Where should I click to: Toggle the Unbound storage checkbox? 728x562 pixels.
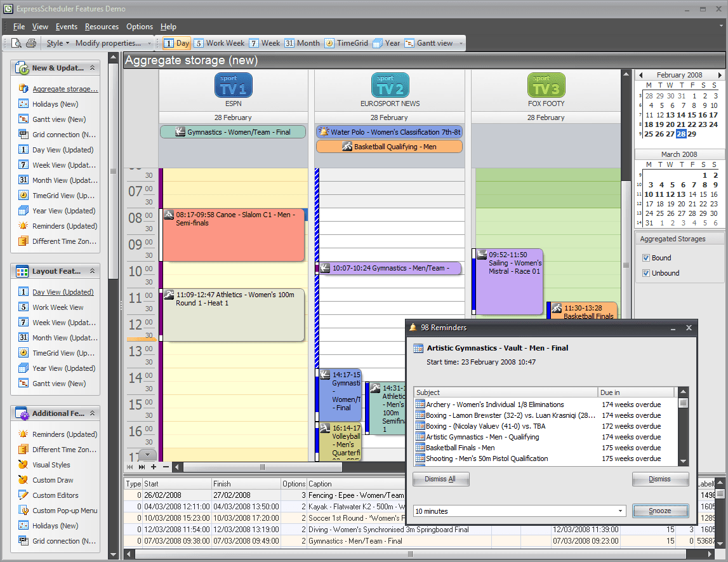point(646,273)
